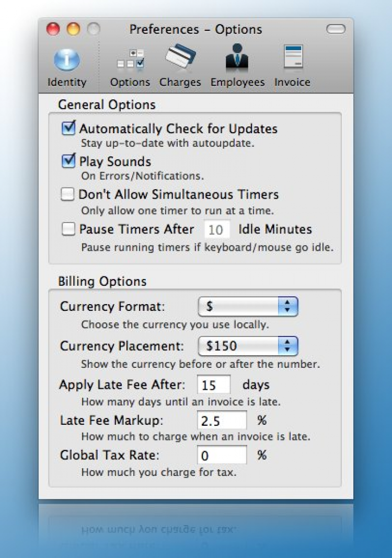392x558 pixels.
Task: Click the 'Preferences – Options' window title
Action: tap(195, 29)
